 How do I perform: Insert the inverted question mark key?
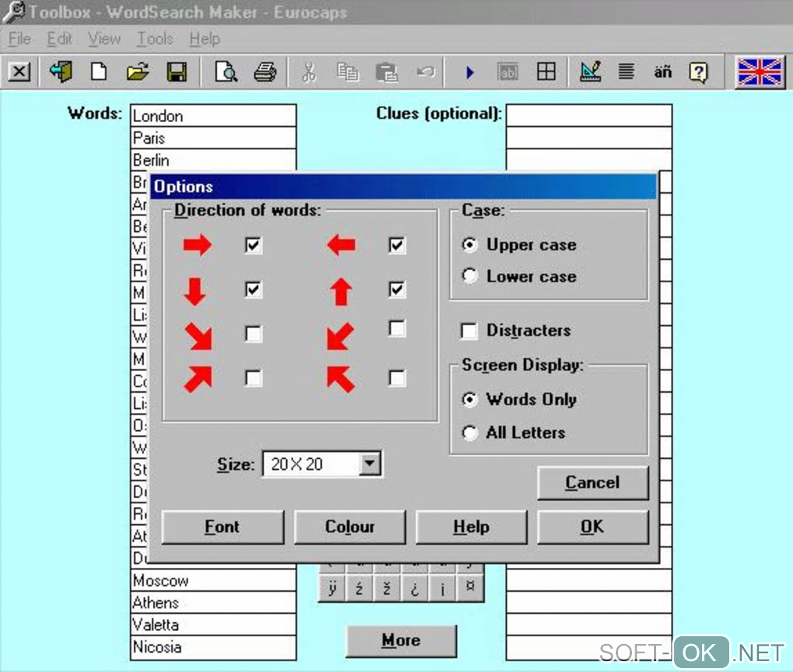click(x=414, y=588)
